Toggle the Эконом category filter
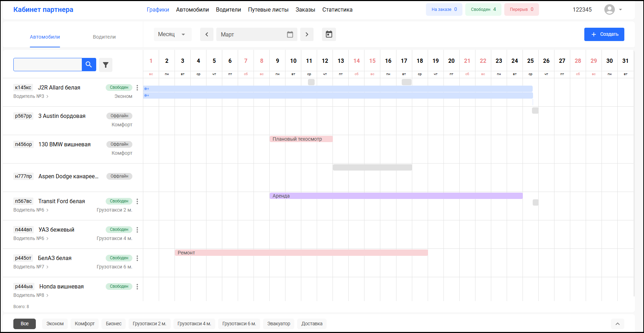Image resolution: width=644 pixels, height=333 pixels. tap(55, 324)
